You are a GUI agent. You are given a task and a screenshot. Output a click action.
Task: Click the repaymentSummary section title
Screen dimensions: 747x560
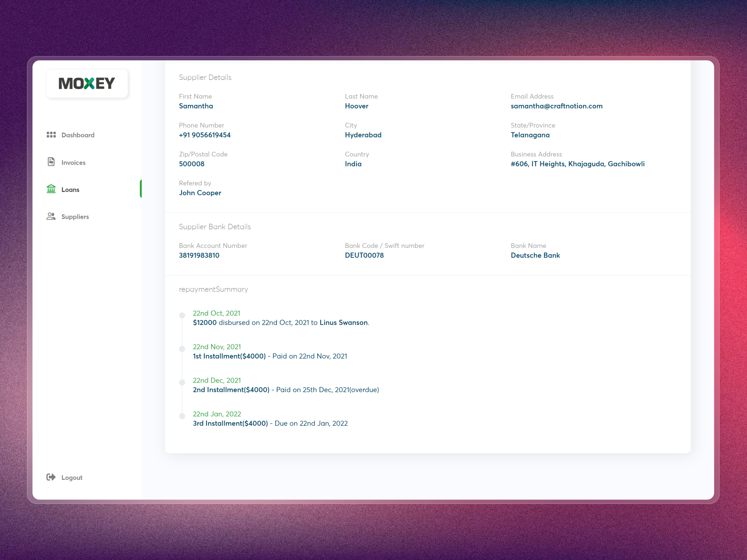[x=214, y=289]
